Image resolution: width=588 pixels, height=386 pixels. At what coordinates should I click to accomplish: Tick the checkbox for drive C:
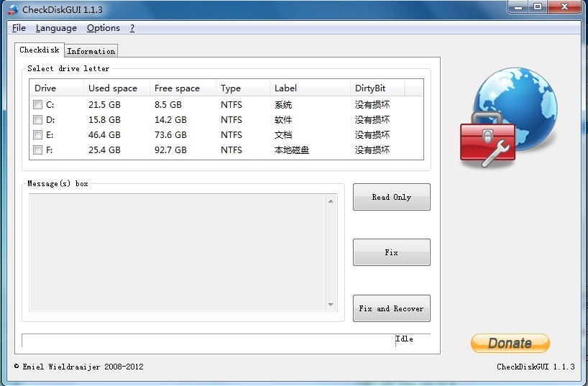pyautogui.click(x=37, y=105)
